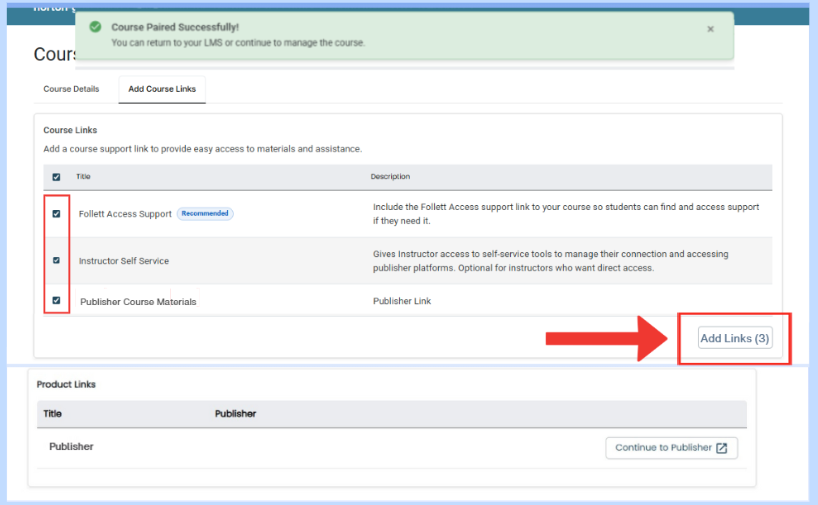Viewport: 818px width, 505px height.
Task: Uncheck Instructor Self Service checkbox
Action: 56,260
